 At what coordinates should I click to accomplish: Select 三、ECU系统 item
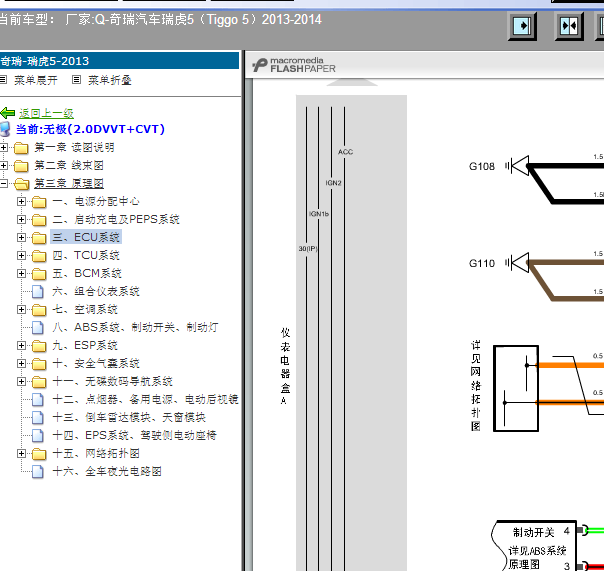(x=86, y=237)
